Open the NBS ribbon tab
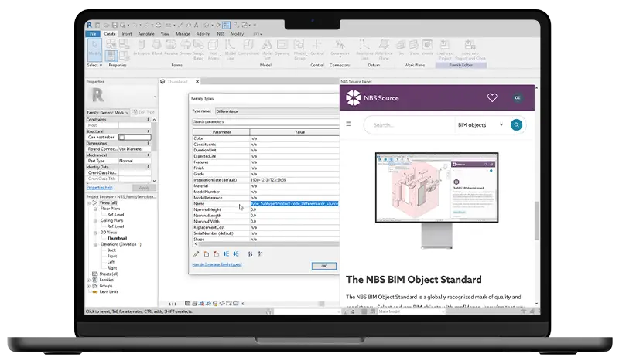The width and height of the screenshot is (619, 364). tap(221, 34)
